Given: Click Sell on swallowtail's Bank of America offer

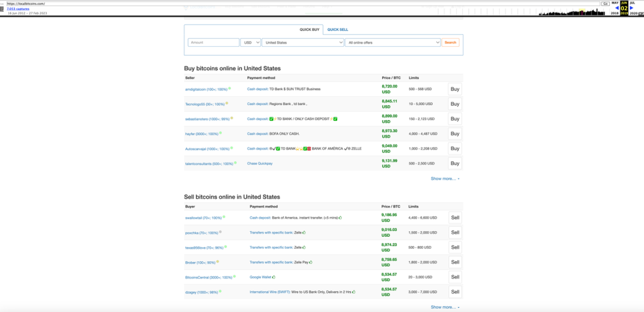Looking at the screenshot, I should click(x=454, y=218).
